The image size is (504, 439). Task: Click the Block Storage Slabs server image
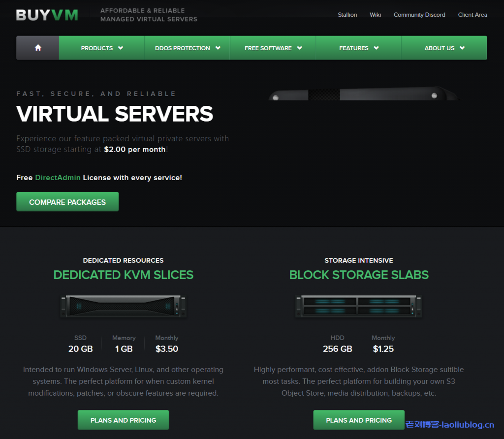click(359, 306)
